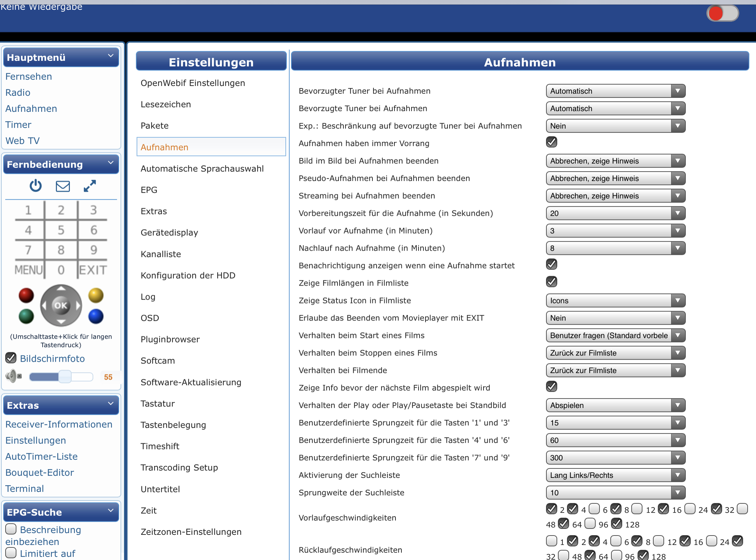Image resolution: width=756 pixels, height=560 pixels.
Task: Click the remote down arrow
Action: coord(61,322)
